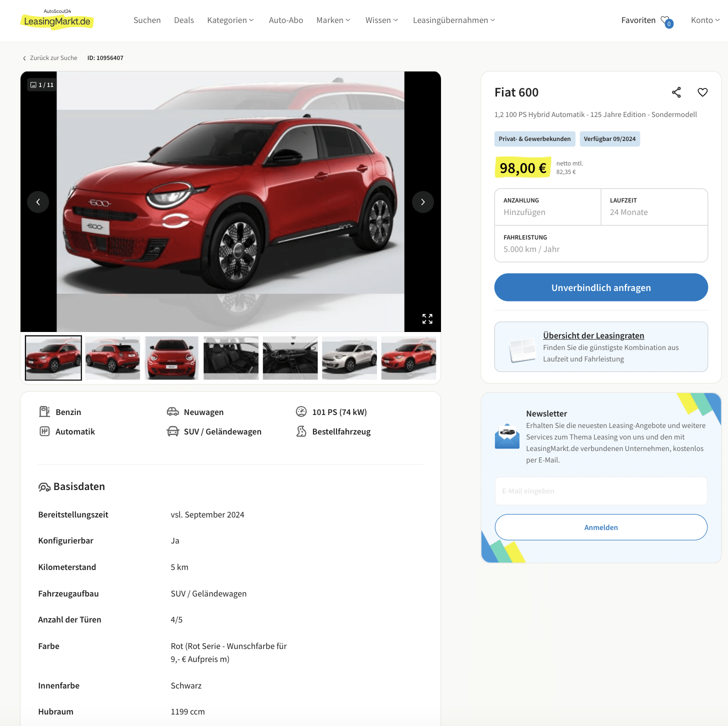Expand the Marken dropdown menu

pyautogui.click(x=333, y=20)
